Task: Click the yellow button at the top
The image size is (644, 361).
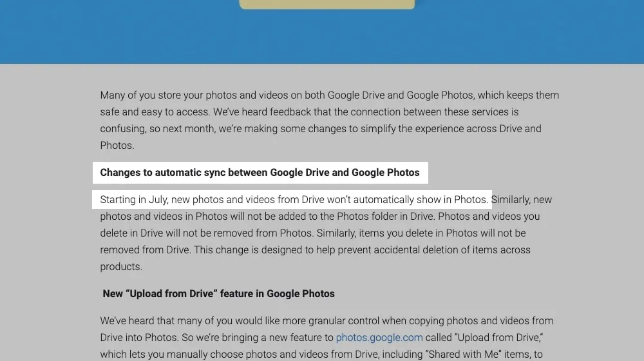Action: coord(327,4)
